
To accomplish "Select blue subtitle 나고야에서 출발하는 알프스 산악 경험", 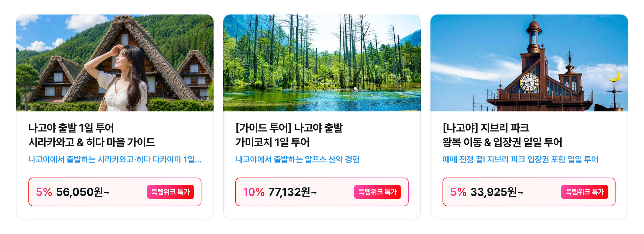I will 297,159.
